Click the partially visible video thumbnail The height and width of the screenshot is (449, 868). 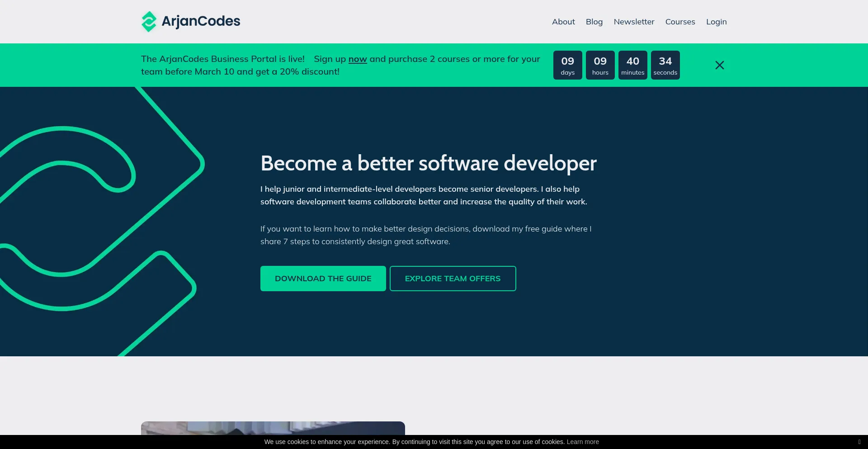273,428
